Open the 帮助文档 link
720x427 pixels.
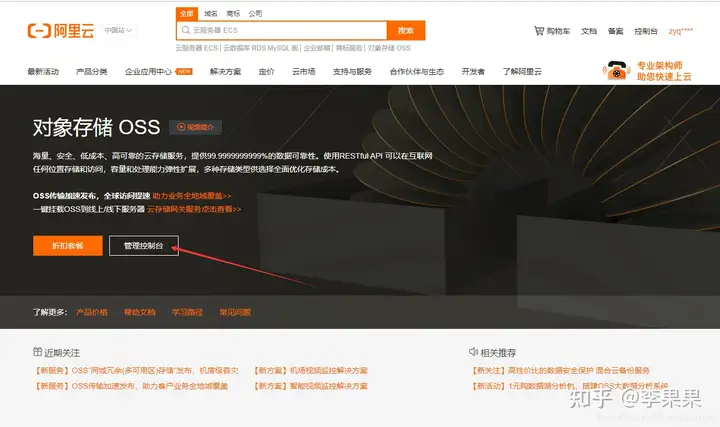[140, 312]
